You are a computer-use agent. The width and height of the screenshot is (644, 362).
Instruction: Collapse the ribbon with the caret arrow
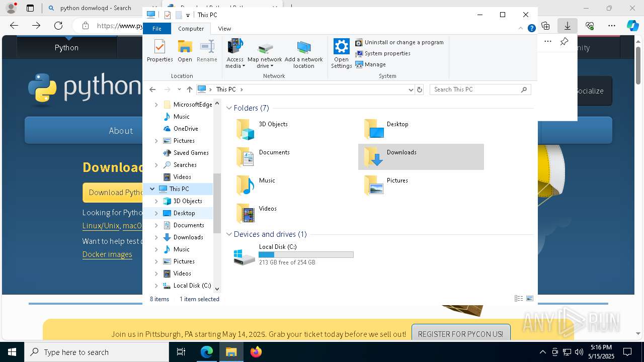tap(521, 29)
